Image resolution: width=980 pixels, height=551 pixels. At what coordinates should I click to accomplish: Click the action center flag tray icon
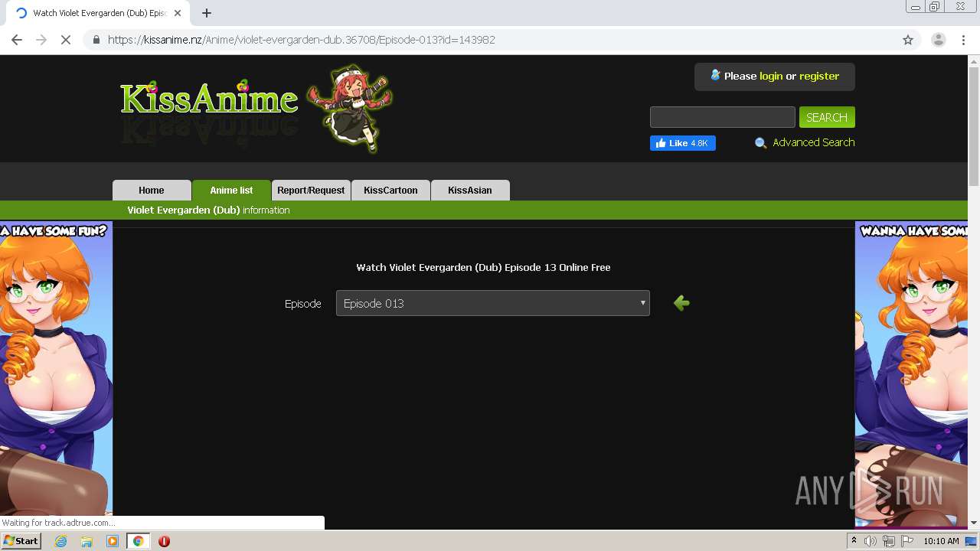[x=907, y=541]
